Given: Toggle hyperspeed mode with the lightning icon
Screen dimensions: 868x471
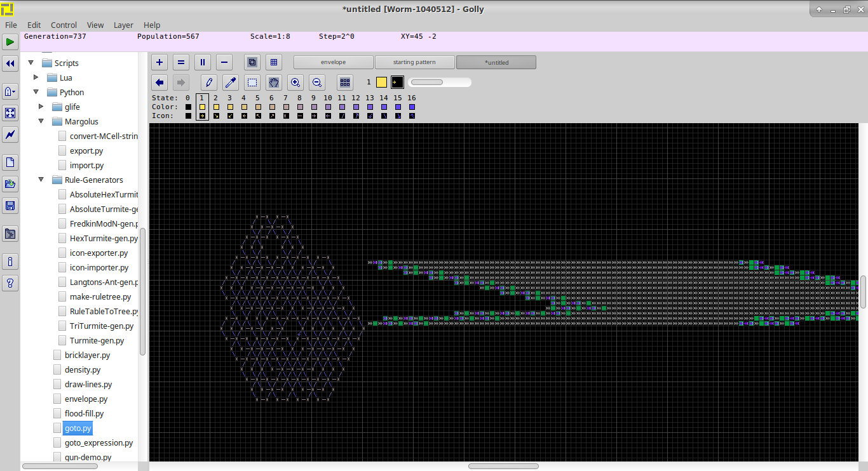Looking at the screenshot, I should pos(10,135).
